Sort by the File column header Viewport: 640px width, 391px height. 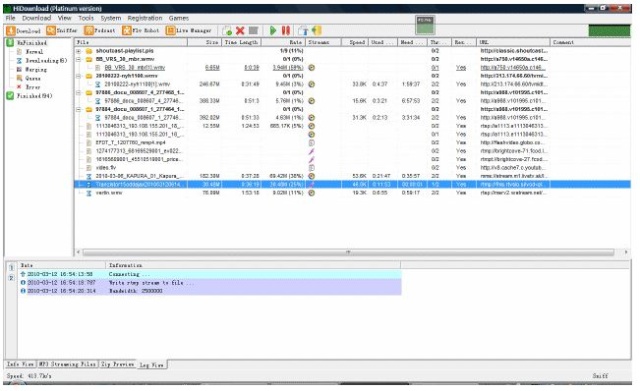(x=131, y=42)
